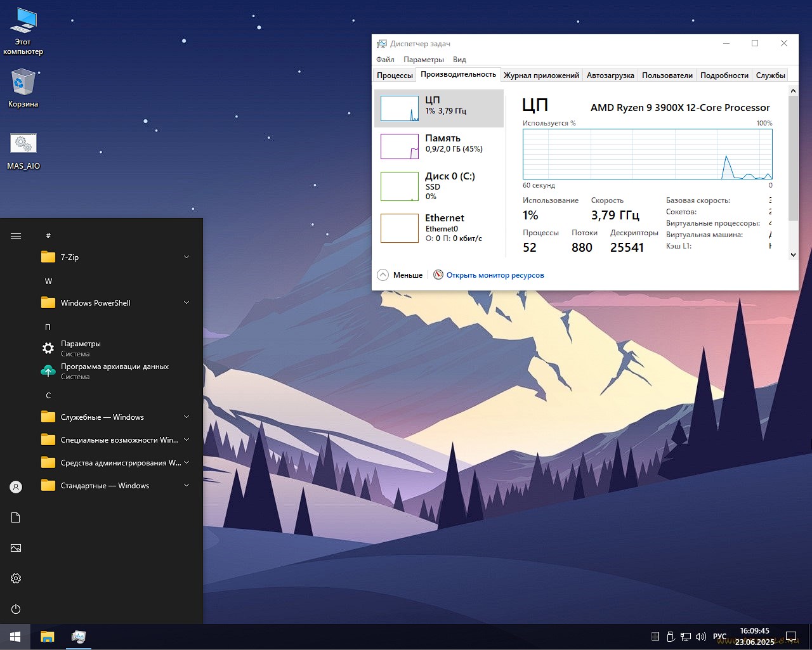
Task: Select the Ethernet panel in Task Manager
Action: (440, 228)
